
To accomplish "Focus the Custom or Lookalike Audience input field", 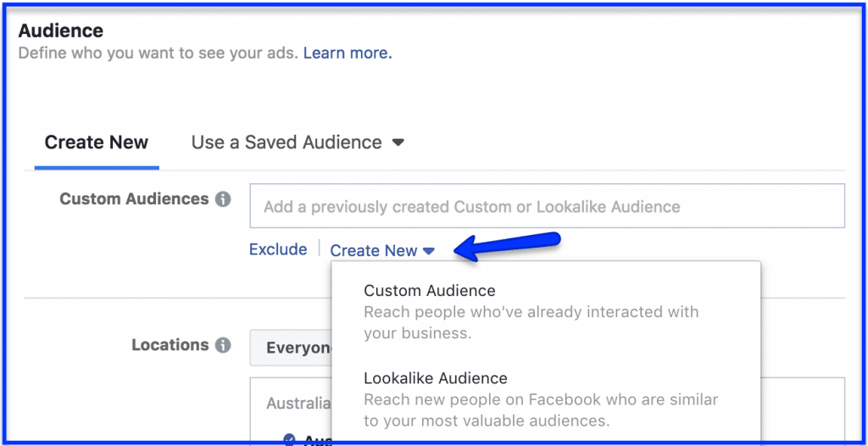I will [x=548, y=206].
